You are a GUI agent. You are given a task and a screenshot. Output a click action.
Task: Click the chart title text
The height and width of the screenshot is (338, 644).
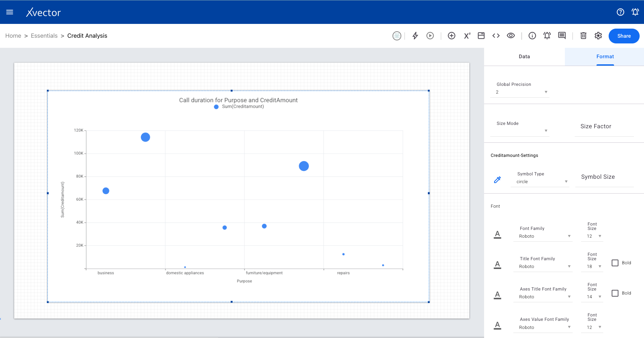238,100
